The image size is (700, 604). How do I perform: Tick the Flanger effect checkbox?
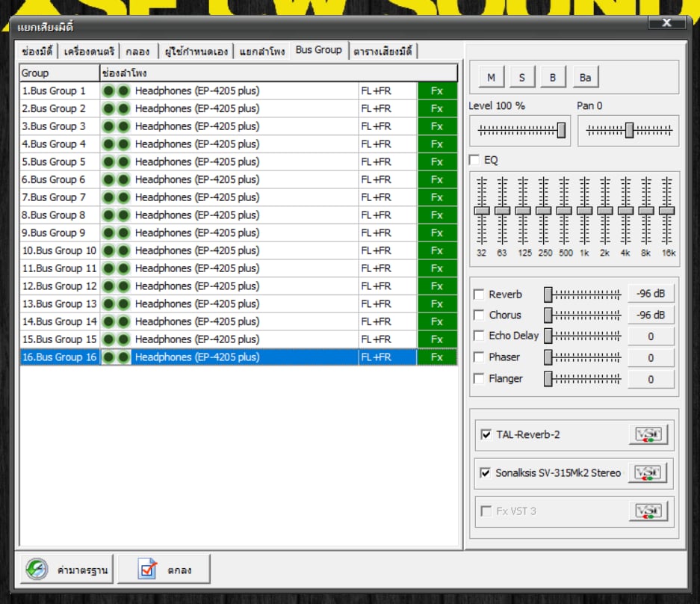479,379
